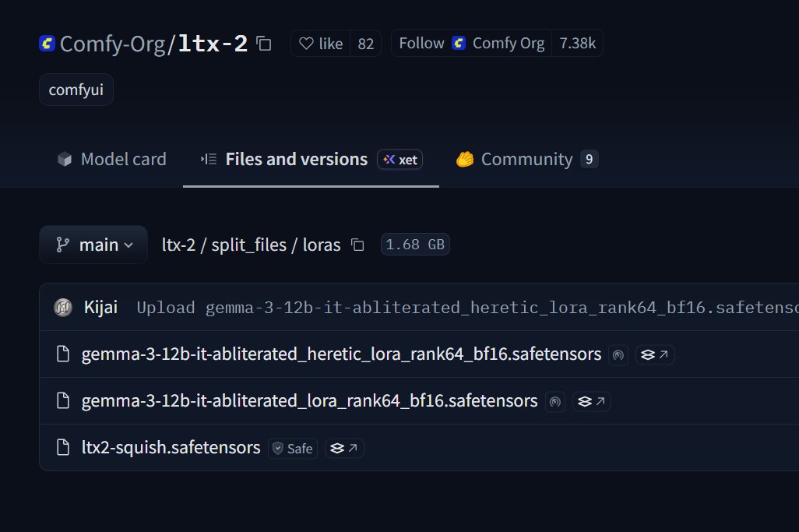Click the Safe shield badge on ltx2-squish.safetensors
This screenshot has width=799, height=532.
point(292,448)
